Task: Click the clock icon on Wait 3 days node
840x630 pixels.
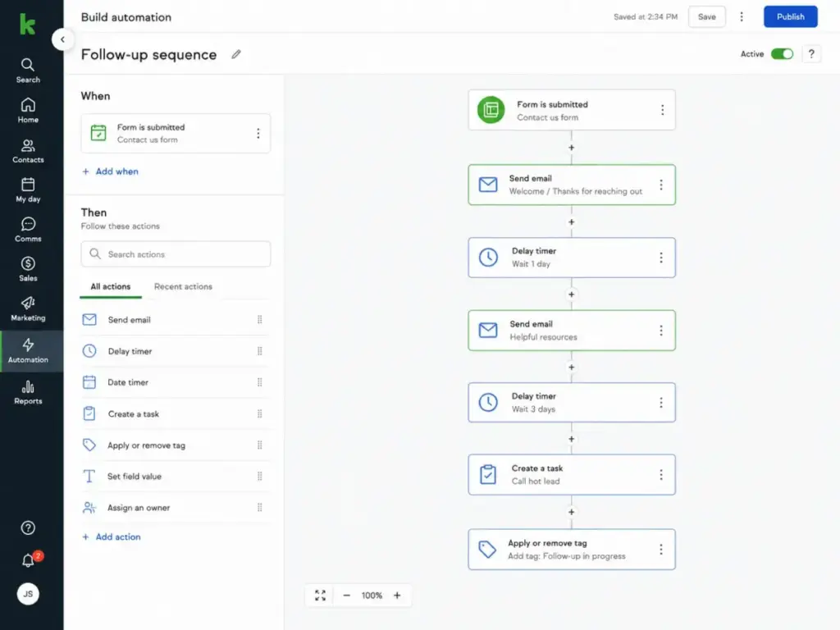Action: pos(488,403)
